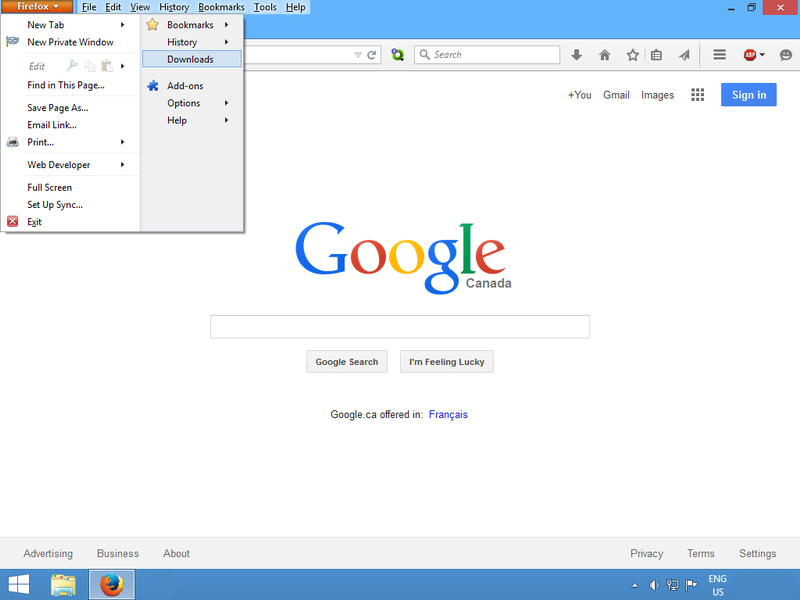The width and height of the screenshot is (800, 600).
Task: Click the Google Search button
Action: point(347,362)
